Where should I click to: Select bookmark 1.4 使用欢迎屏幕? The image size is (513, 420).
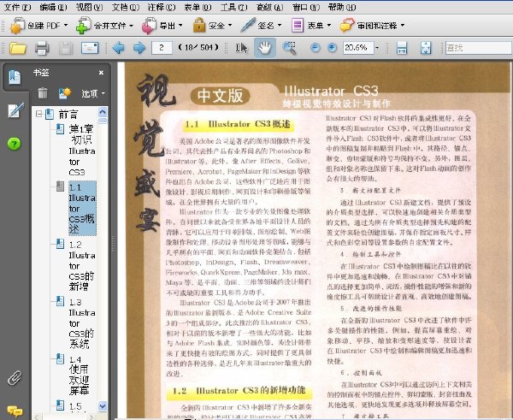point(79,376)
